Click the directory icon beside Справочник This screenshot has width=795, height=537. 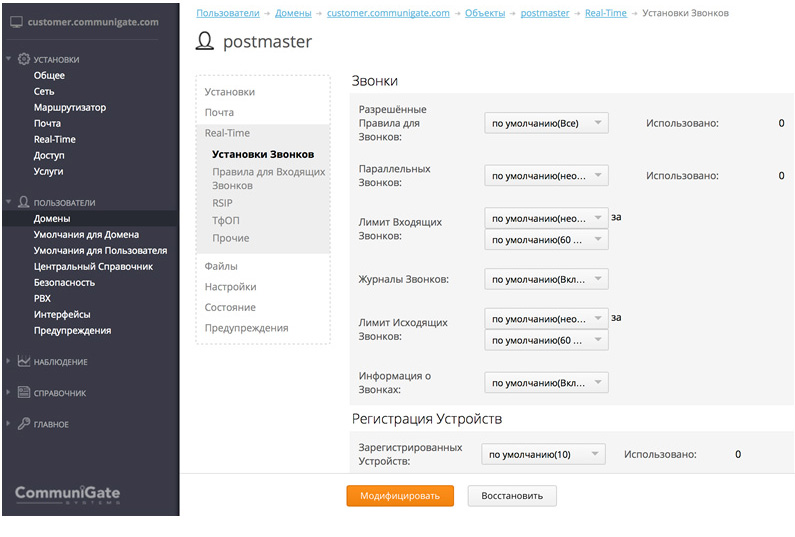24,393
